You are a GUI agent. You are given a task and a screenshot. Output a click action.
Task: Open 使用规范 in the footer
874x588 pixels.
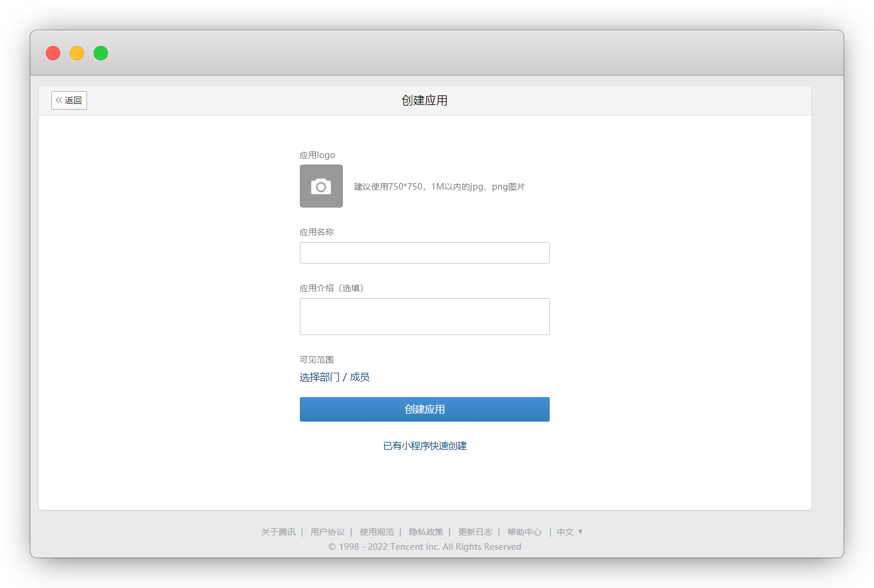point(377,532)
